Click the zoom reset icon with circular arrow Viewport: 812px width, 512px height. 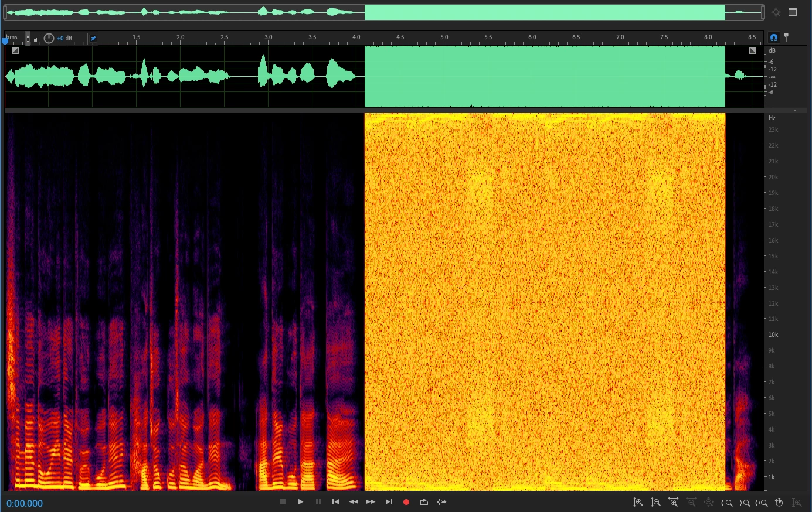(779, 503)
